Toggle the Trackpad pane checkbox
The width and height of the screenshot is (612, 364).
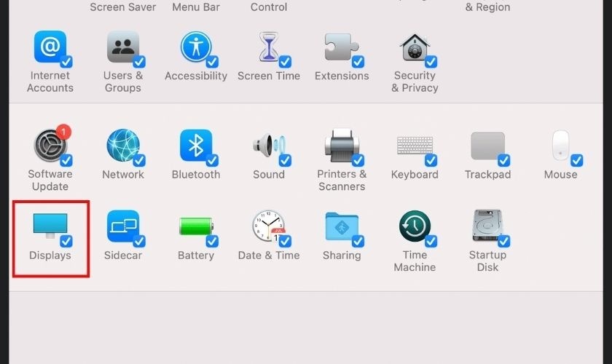[503, 160]
